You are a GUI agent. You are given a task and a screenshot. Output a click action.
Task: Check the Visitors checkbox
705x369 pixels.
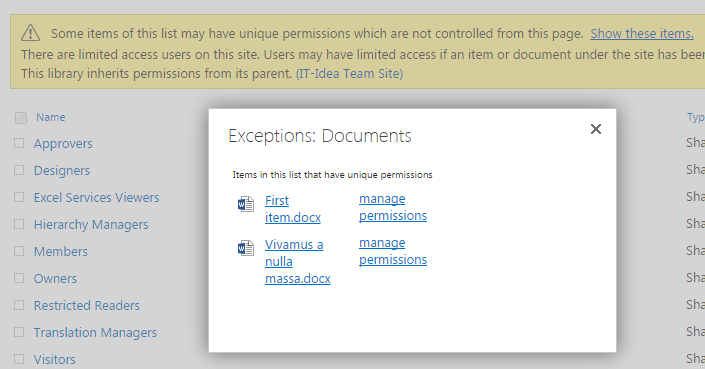(19, 359)
